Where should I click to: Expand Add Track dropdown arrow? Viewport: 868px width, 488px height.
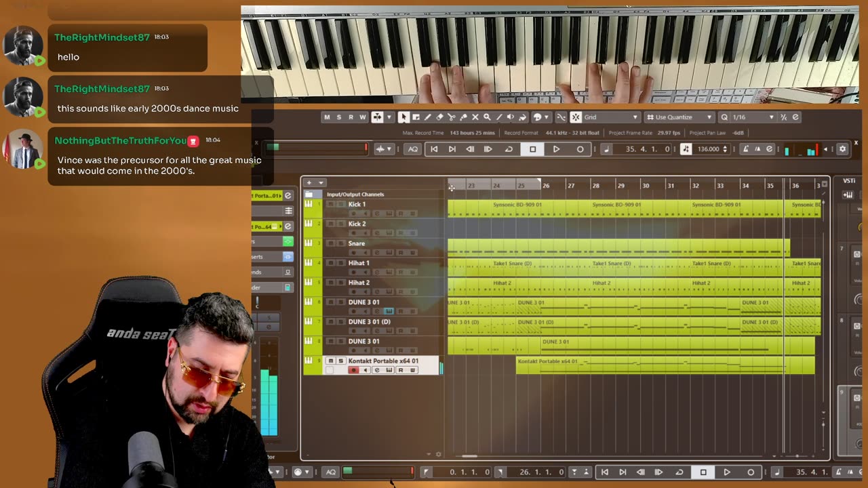point(321,182)
